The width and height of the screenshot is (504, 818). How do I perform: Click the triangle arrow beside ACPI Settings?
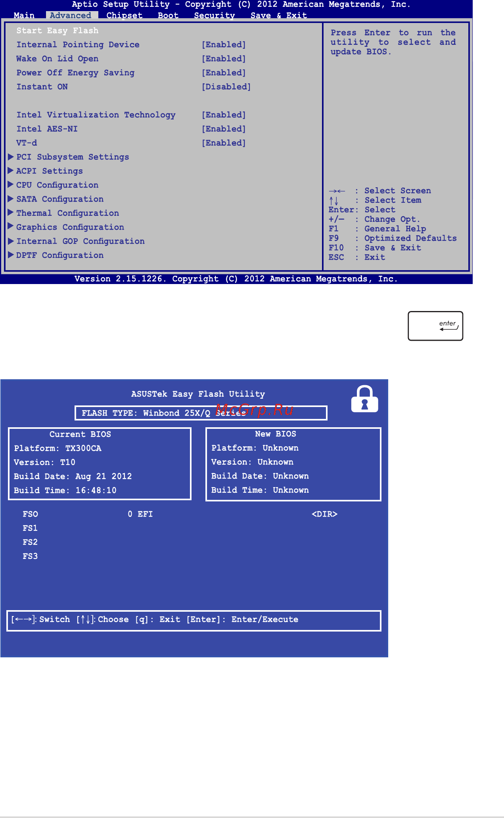coord(11,171)
